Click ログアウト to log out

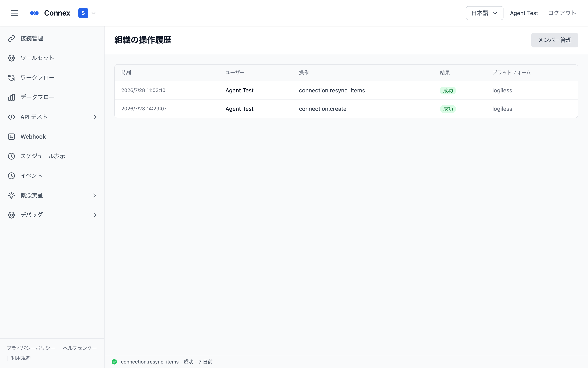[562, 13]
